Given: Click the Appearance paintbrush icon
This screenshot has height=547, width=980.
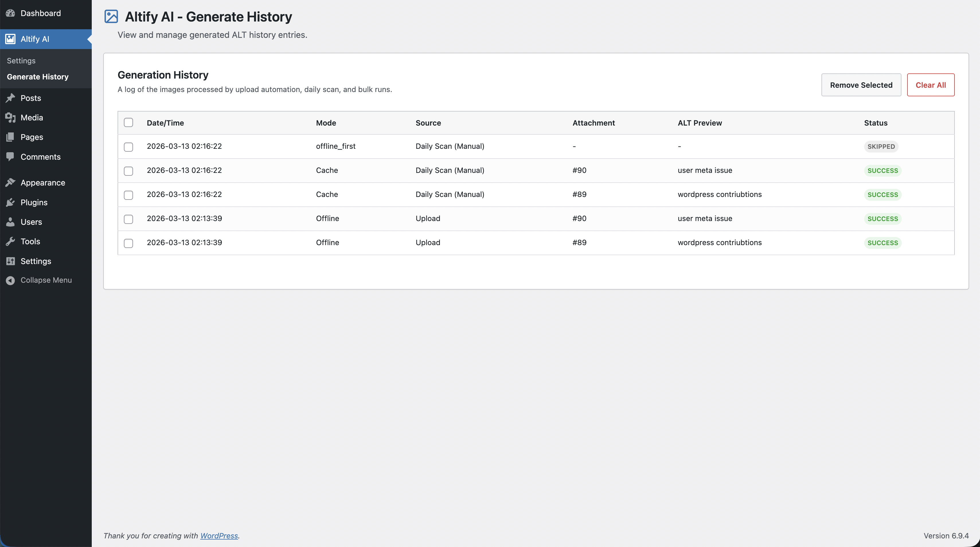Looking at the screenshot, I should pos(10,183).
